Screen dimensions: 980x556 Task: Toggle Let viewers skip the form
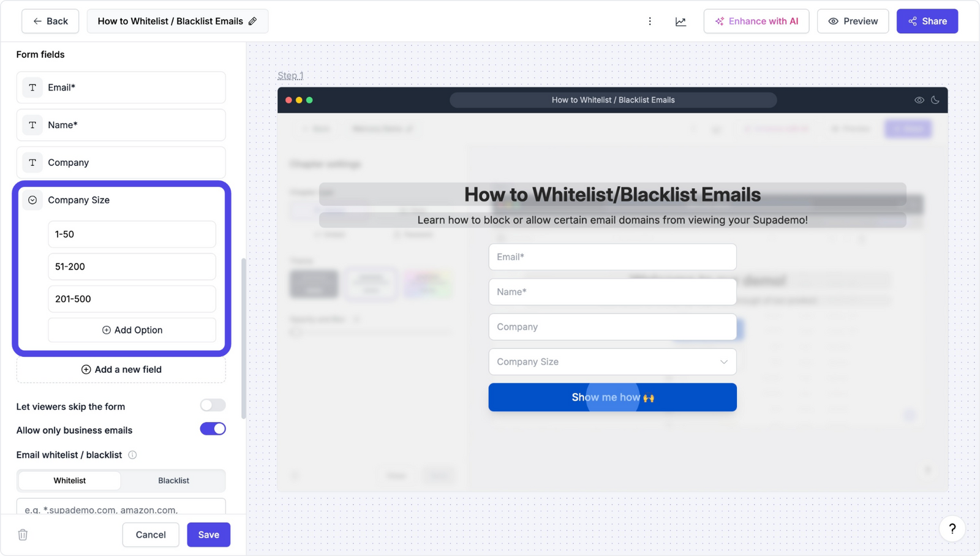[x=213, y=405]
